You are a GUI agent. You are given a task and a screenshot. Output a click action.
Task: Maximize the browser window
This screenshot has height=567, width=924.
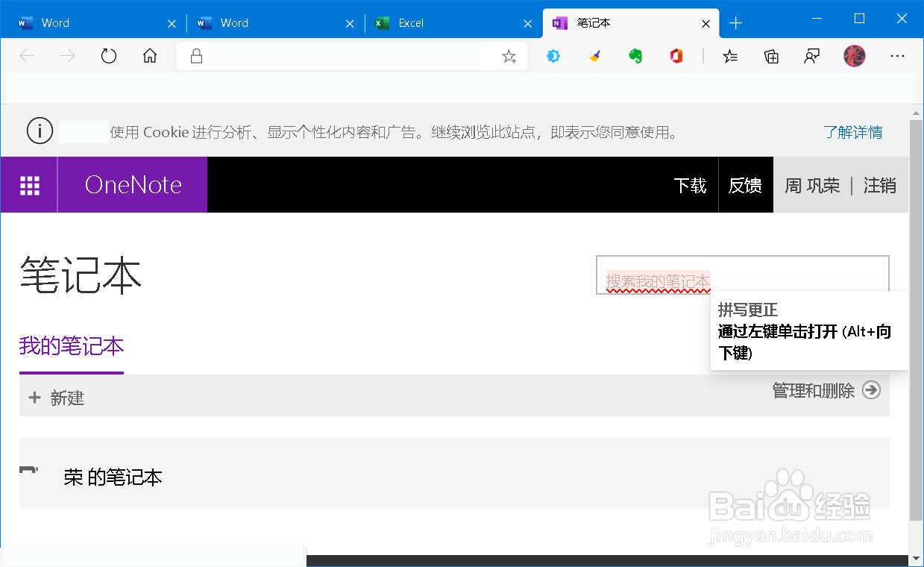point(859,19)
